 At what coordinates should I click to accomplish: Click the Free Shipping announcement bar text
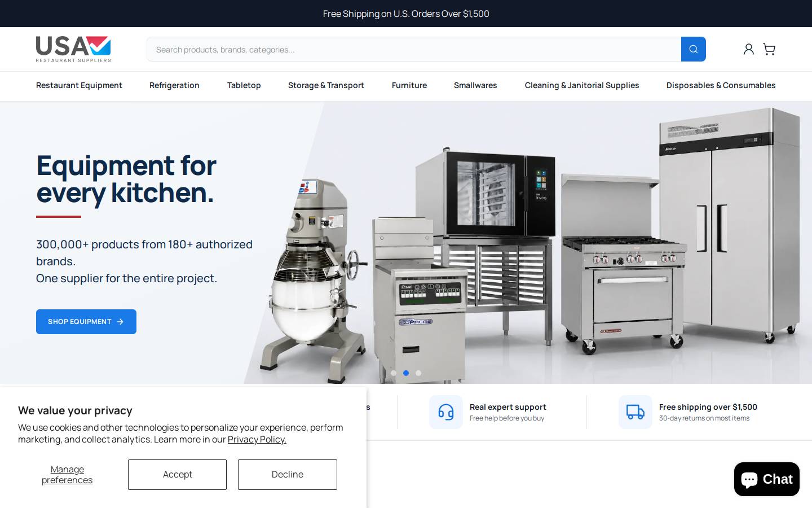coord(406,14)
